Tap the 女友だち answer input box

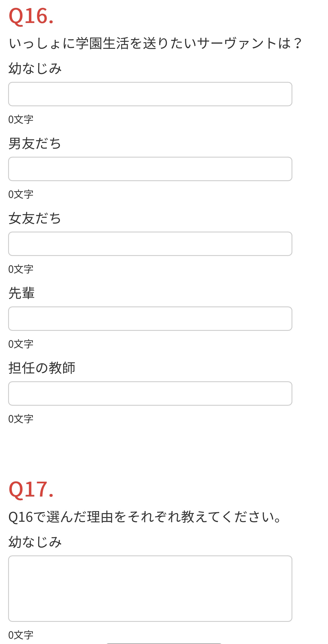[x=150, y=244]
